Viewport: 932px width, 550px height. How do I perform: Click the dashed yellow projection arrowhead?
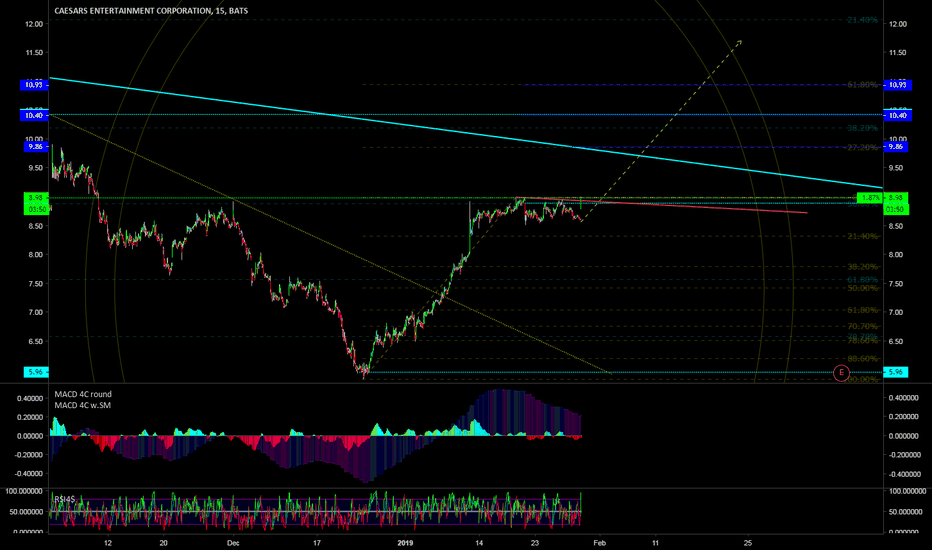pos(739,42)
